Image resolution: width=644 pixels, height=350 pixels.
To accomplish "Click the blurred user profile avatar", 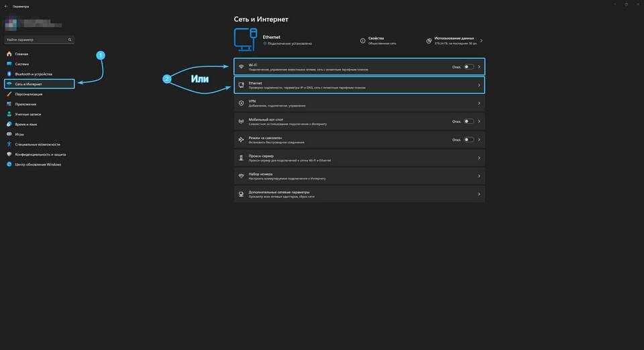I will (11, 23).
